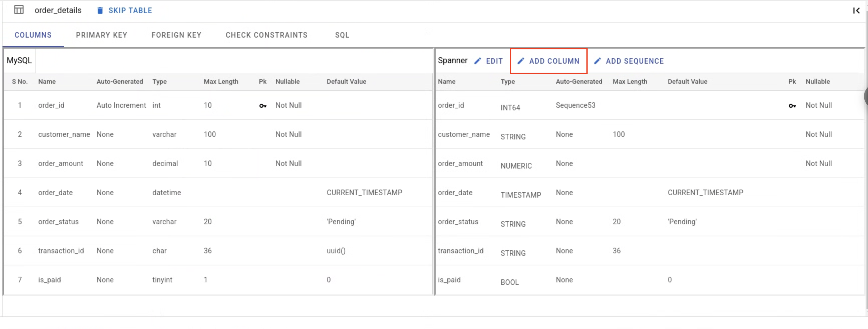Click the tinyint type in MySQL
Screen dimensions: 868x329
click(162, 280)
